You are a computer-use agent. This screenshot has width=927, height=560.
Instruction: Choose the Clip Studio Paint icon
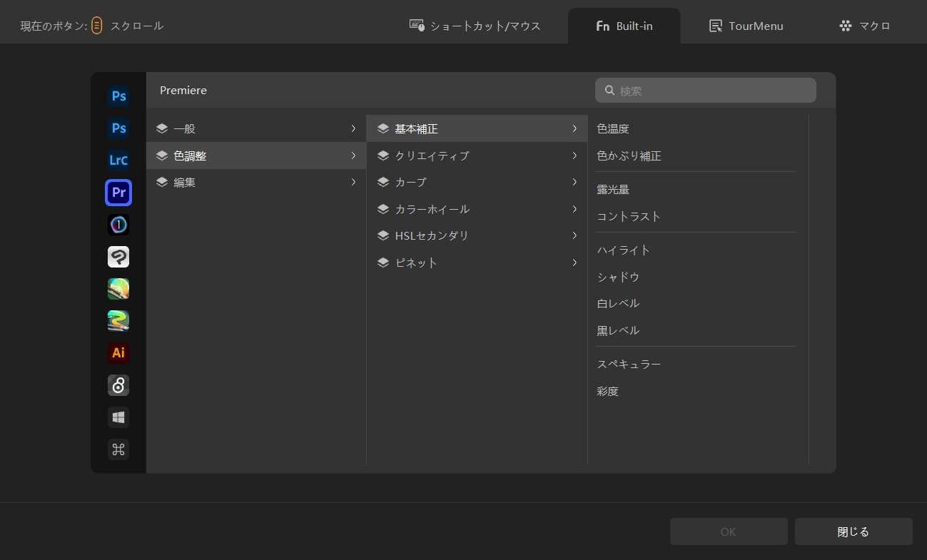point(118,257)
